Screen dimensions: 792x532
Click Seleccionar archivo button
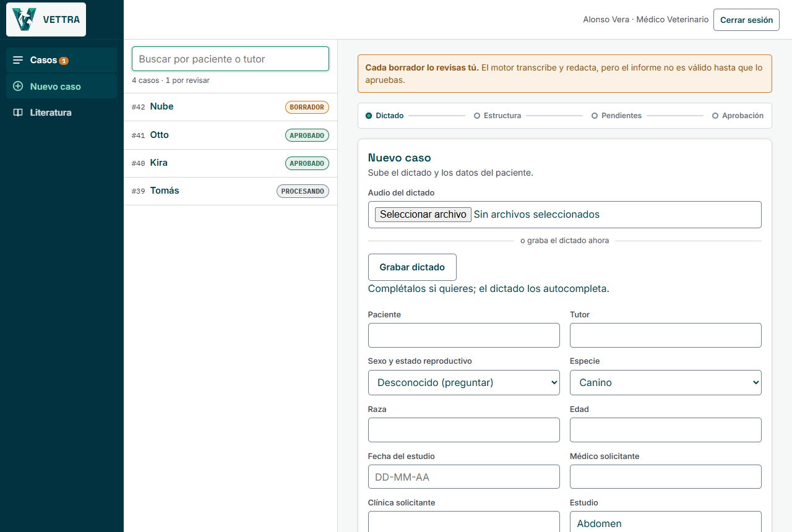pos(423,215)
